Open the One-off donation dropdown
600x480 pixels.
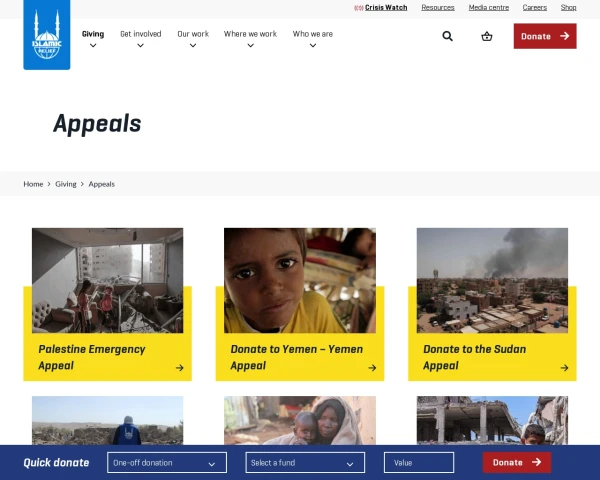[167, 463]
